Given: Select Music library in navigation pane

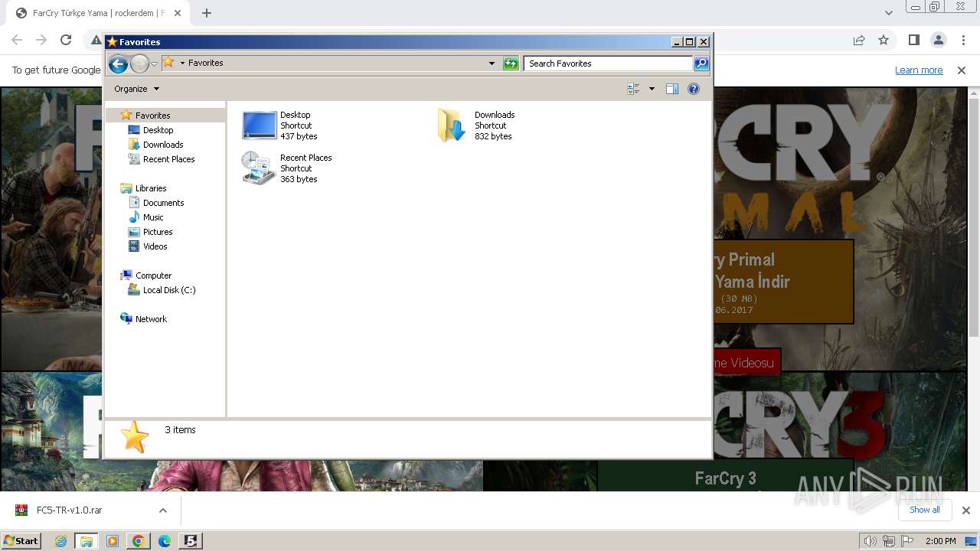Looking at the screenshot, I should [x=153, y=217].
